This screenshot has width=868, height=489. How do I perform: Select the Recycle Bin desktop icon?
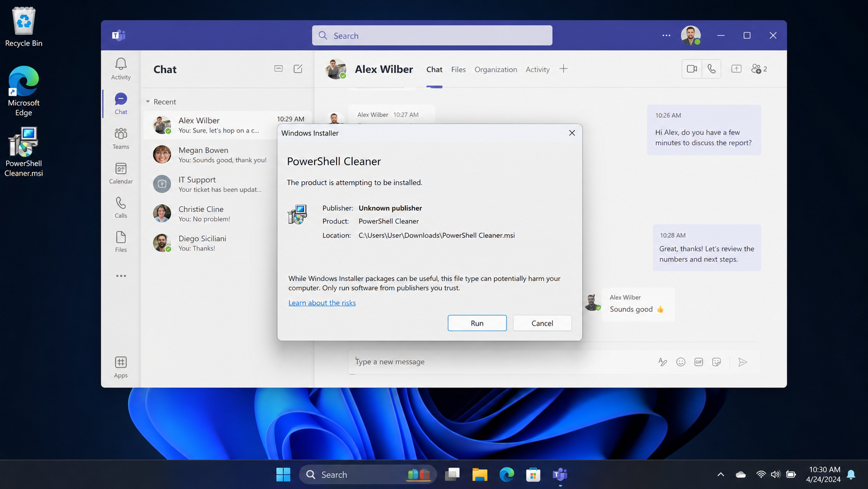click(x=23, y=27)
